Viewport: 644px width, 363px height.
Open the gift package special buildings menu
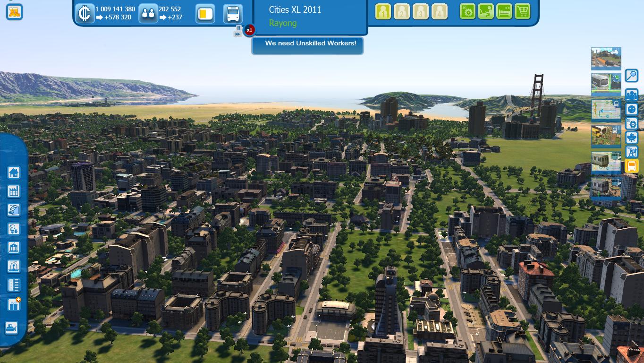point(14,304)
